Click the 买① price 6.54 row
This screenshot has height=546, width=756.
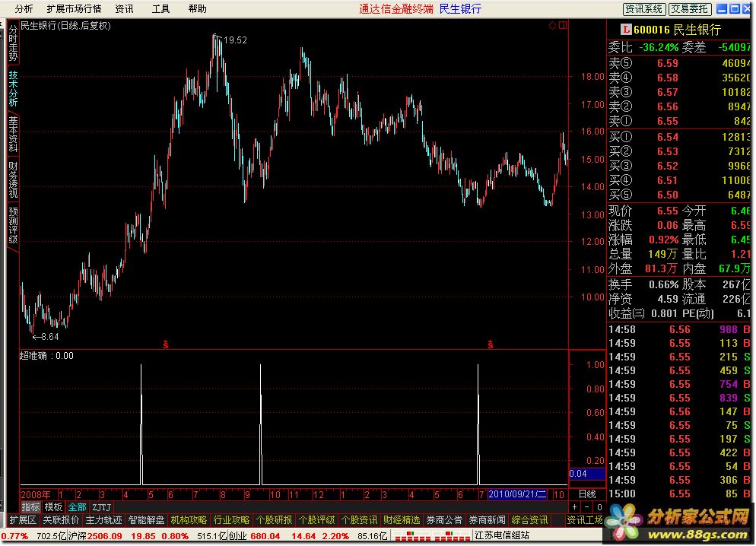679,137
